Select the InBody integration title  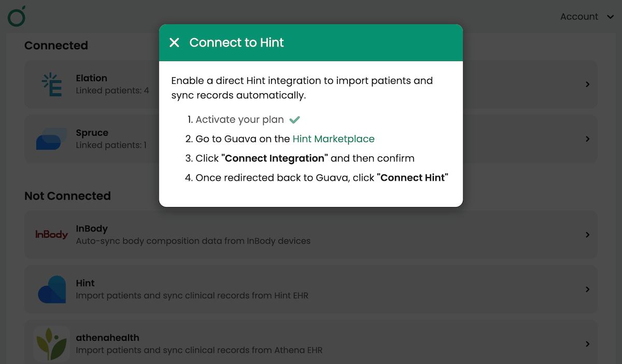pyautogui.click(x=92, y=228)
